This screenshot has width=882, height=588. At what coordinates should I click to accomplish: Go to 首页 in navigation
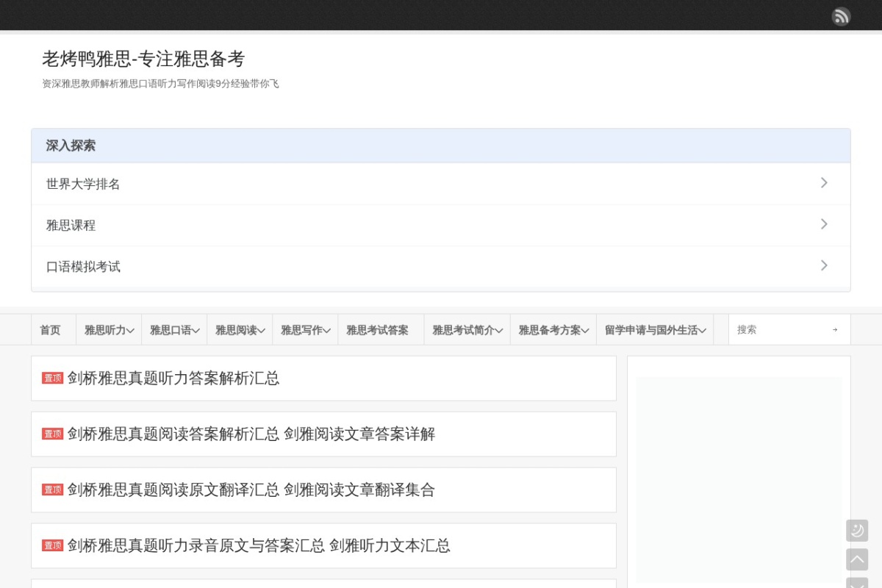pyautogui.click(x=50, y=330)
